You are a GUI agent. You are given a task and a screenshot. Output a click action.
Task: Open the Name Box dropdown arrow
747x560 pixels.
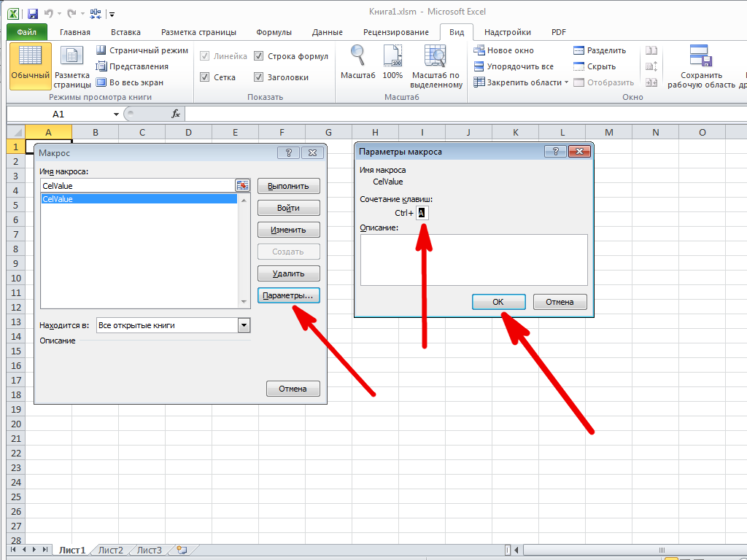pyautogui.click(x=116, y=114)
